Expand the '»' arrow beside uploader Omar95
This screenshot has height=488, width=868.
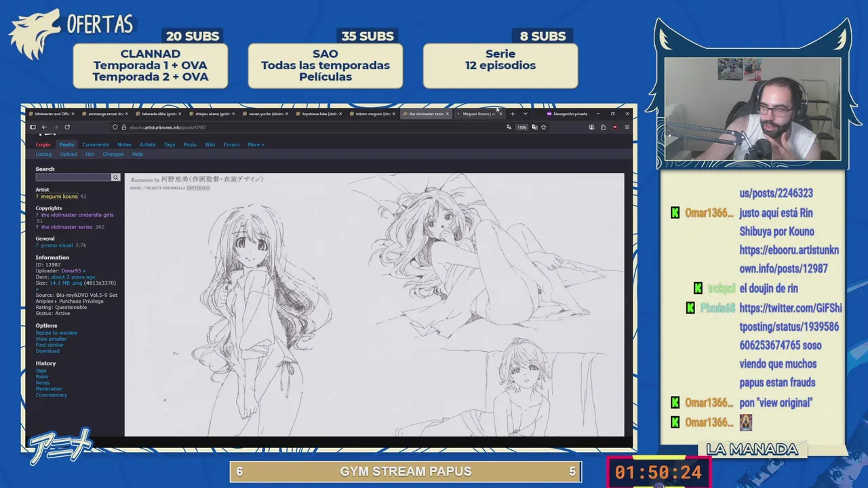coord(84,270)
